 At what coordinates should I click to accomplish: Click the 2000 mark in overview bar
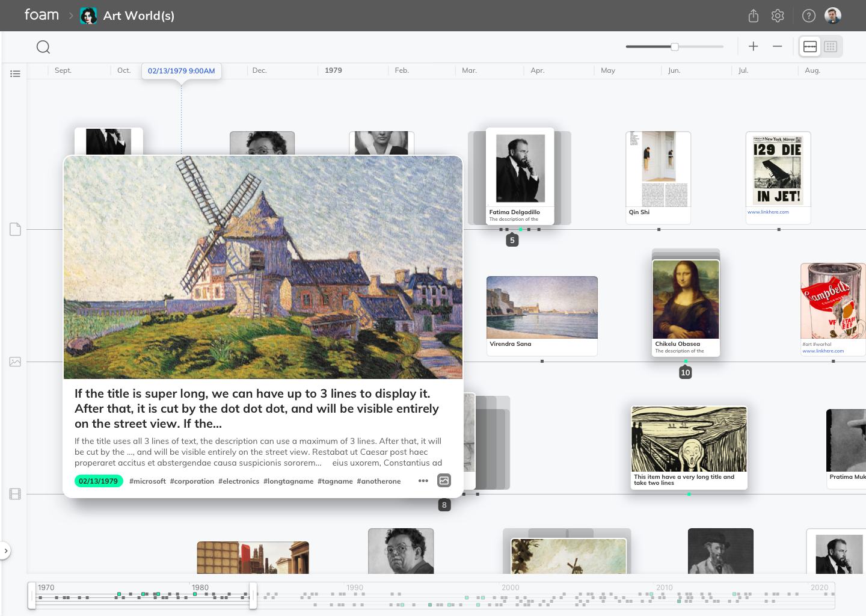point(511,588)
